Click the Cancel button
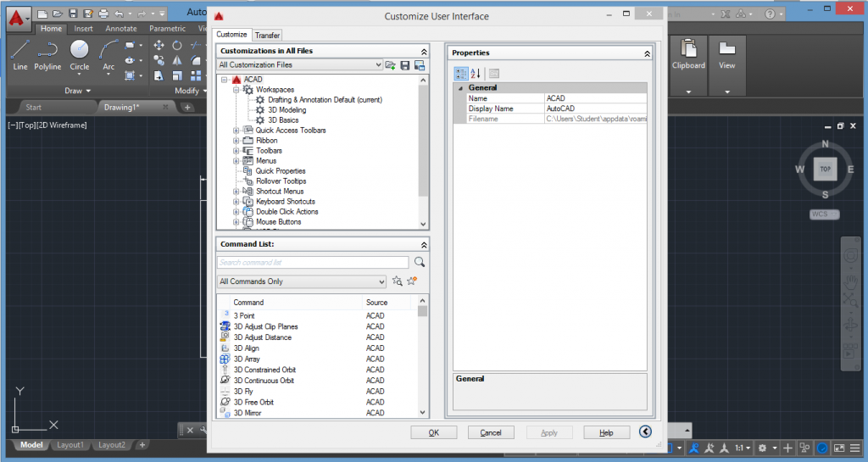Image resolution: width=868 pixels, height=462 pixels. [x=491, y=432]
